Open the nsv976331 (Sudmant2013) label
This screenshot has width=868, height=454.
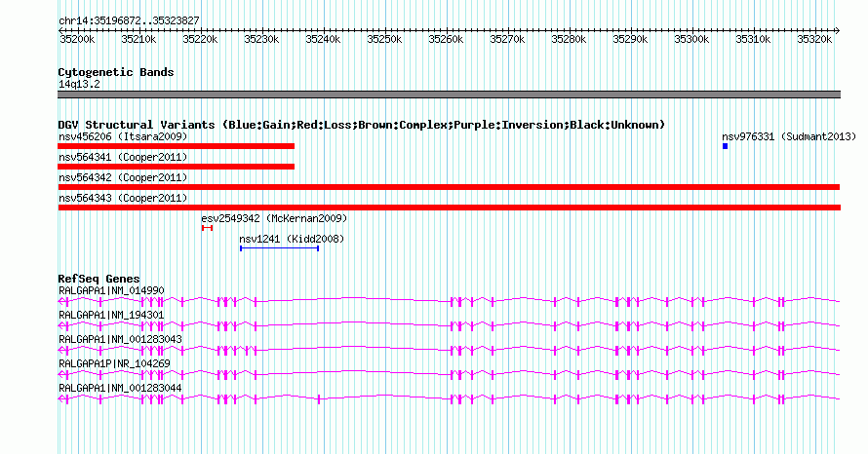click(x=789, y=136)
